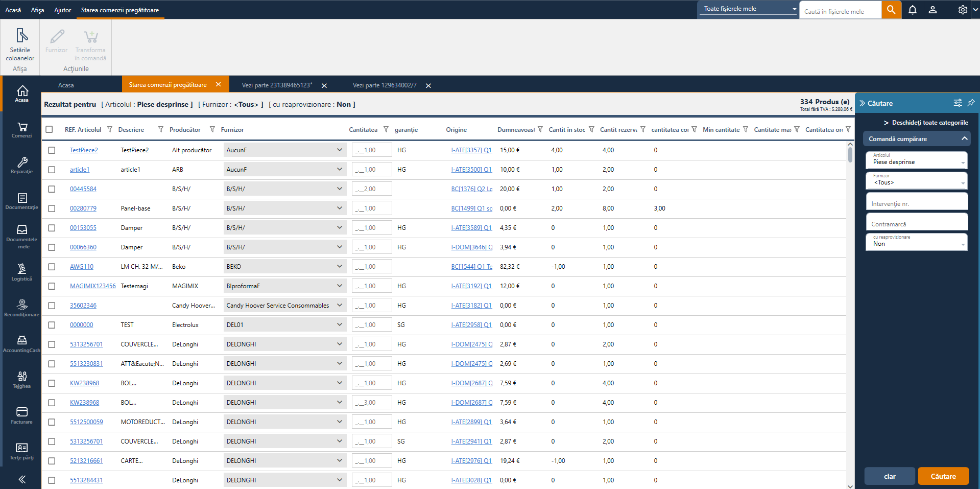This screenshot has width=980, height=489.
Task: Click the orange search magnifier button
Action: pyautogui.click(x=891, y=10)
